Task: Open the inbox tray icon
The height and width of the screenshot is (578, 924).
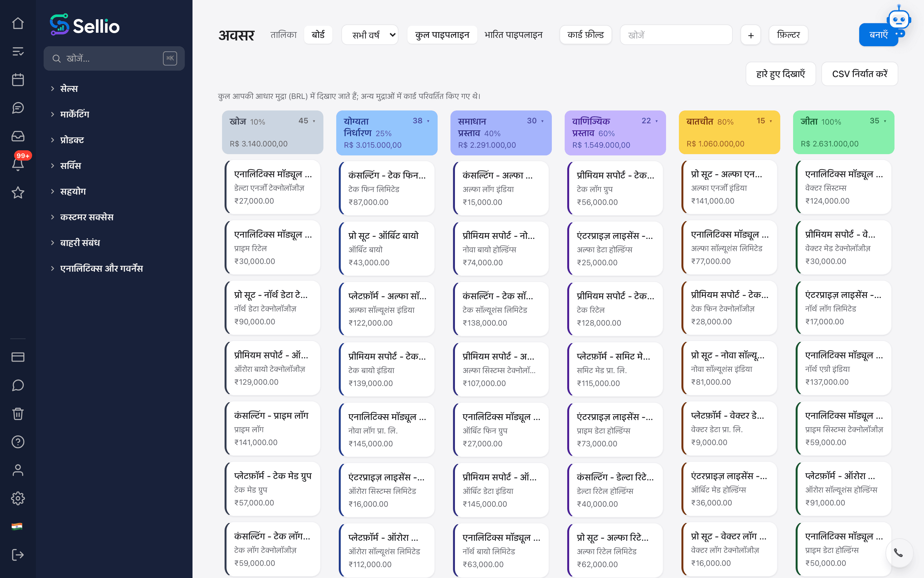Action: coord(18,136)
